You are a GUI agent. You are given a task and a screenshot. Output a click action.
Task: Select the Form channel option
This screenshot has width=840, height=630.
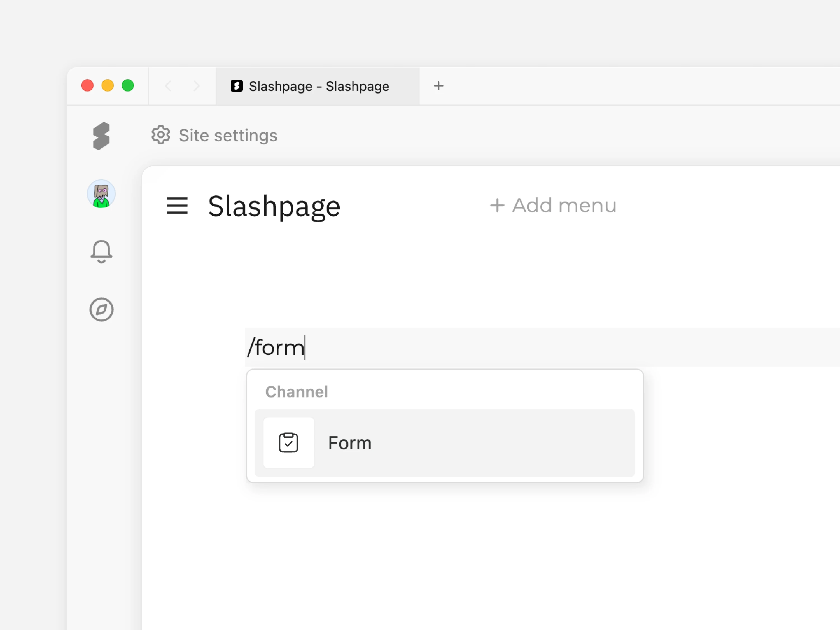[445, 443]
